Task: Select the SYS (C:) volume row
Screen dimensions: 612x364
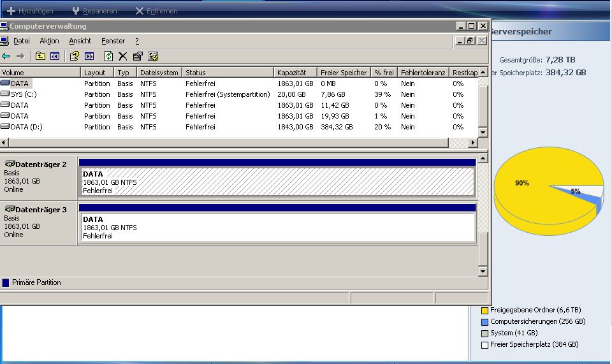Action: (x=239, y=94)
